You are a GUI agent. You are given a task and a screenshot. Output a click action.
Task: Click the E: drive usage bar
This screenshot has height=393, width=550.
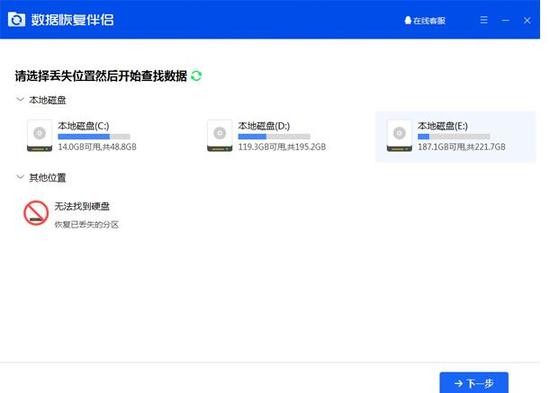454,136
